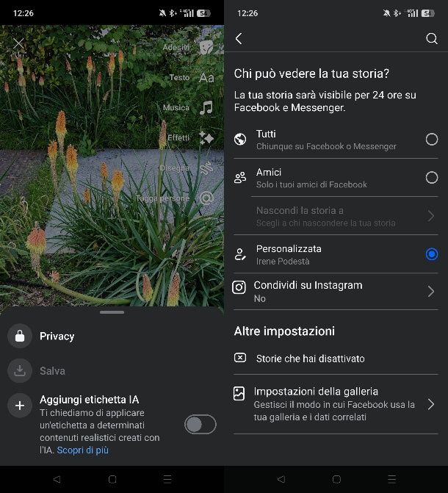Select the Tutti radio button
The image size is (448, 493).
(x=431, y=140)
